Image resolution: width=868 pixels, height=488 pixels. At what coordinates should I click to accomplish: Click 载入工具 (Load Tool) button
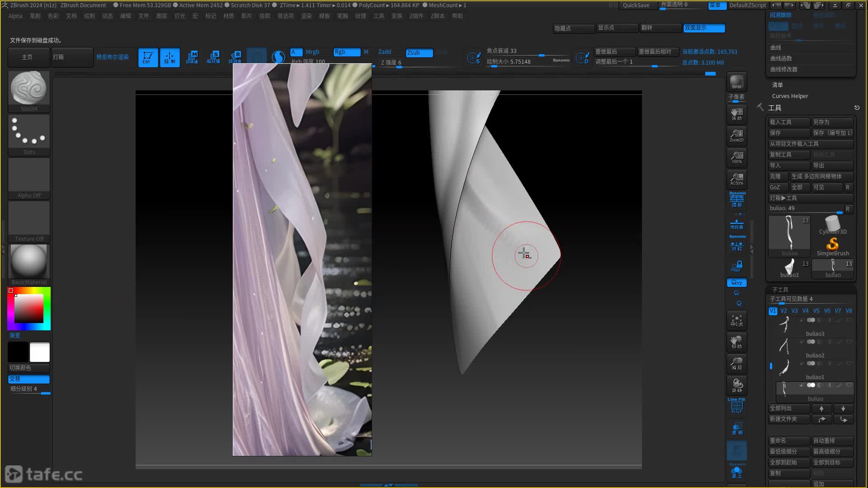[789, 122]
